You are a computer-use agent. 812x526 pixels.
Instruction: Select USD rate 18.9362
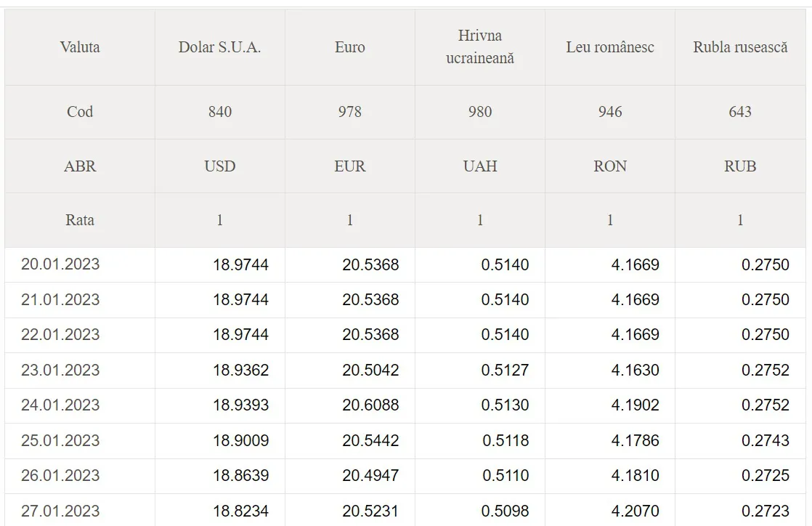click(x=241, y=370)
